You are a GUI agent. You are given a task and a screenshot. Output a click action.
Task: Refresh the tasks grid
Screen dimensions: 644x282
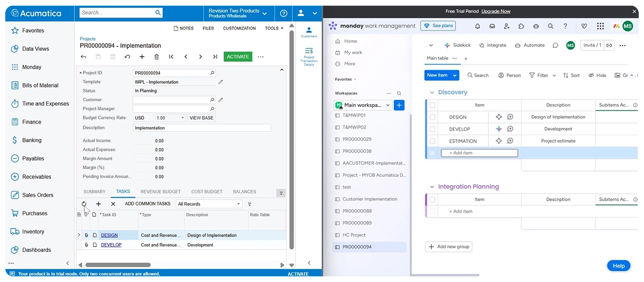coord(84,204)
